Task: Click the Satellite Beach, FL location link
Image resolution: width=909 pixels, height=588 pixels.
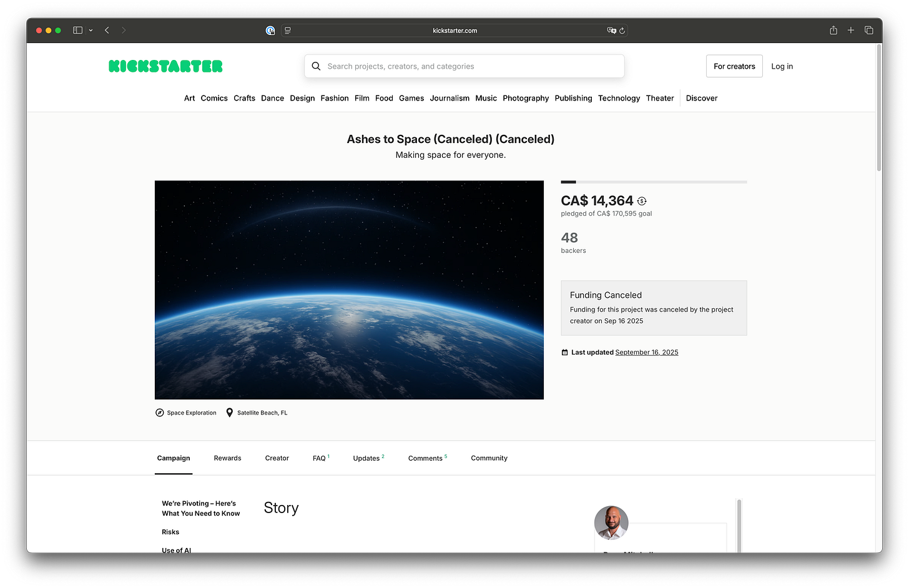Action: pyautogui.click(x=262, y=413)
